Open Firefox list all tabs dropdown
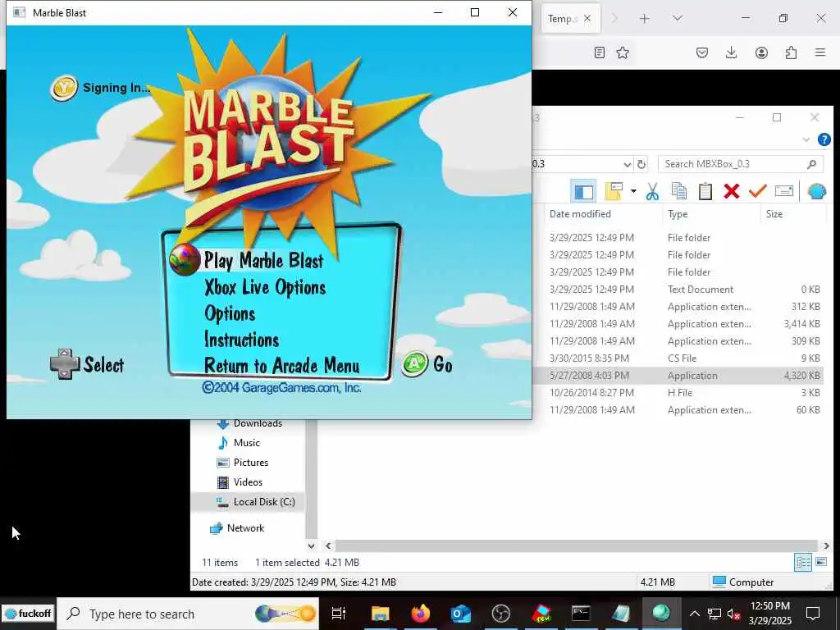The image size is (840, 630). (x=678, y=18)
